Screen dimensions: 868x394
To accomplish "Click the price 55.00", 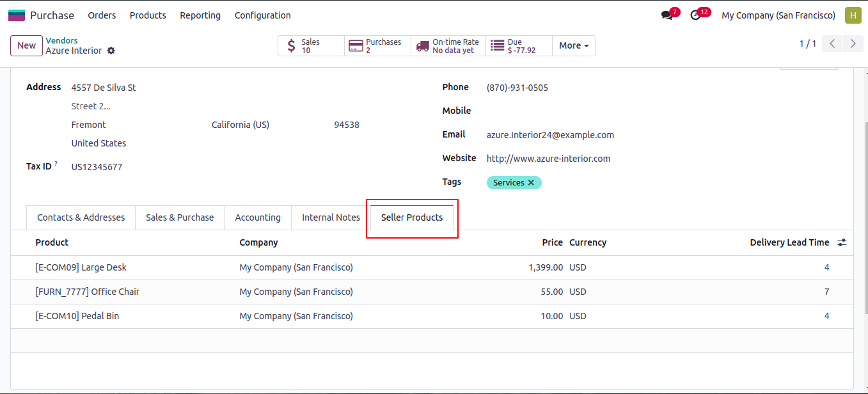I will [x=552, y=292].
